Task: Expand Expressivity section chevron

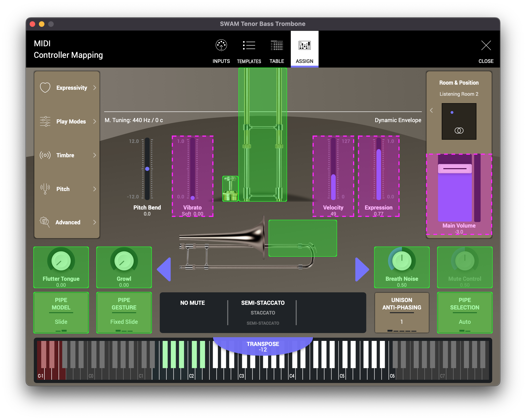Action: [95, 87]
